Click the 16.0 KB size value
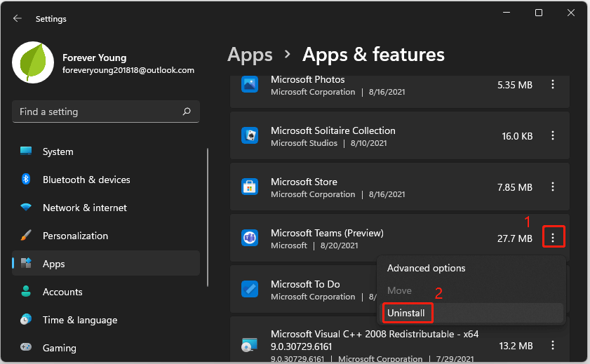Screen dimensions: 590x364 pos(517,136)
